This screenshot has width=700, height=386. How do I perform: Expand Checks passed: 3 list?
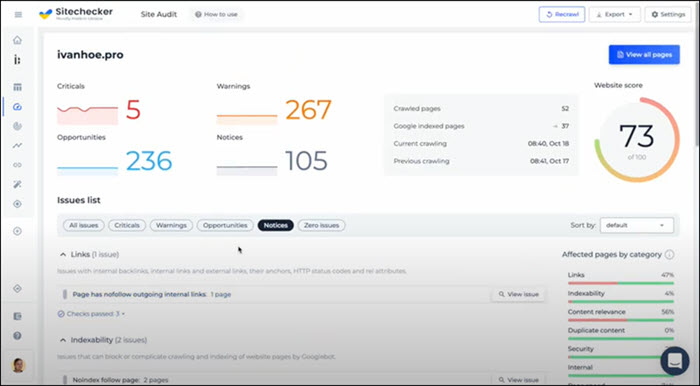(91, 314)
